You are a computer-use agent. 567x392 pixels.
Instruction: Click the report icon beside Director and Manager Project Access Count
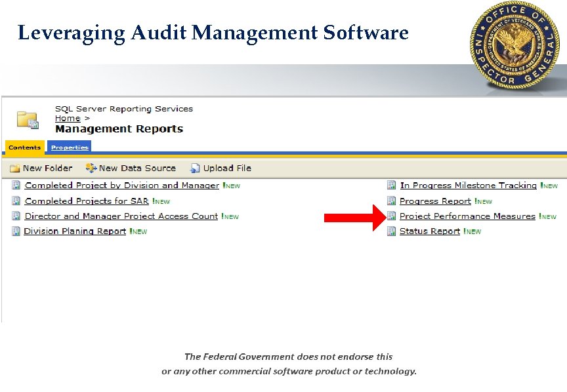[x=16, y=216]
